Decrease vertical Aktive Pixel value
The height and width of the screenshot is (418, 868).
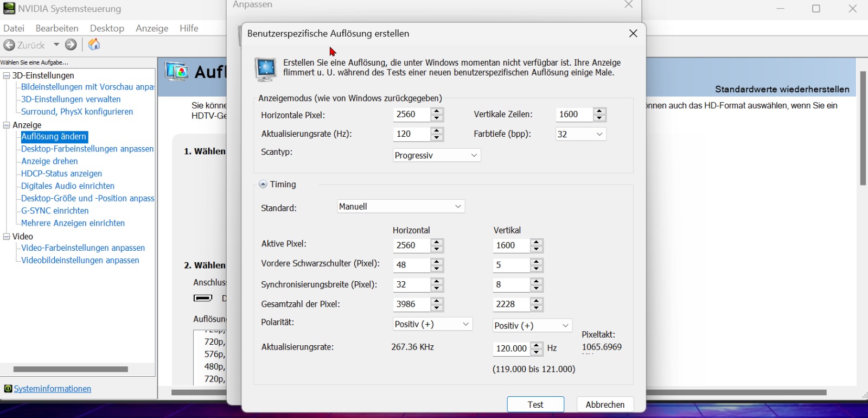pos(537,249)
